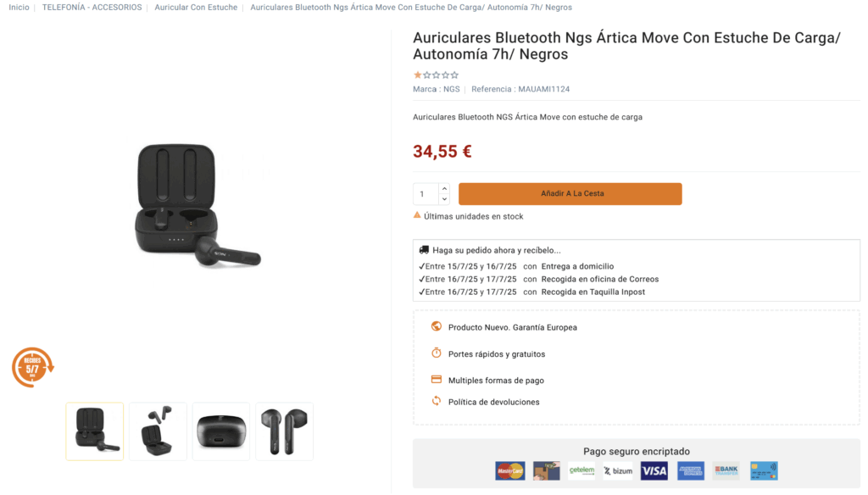The width and height of the screenshot is (868, 495).
Task: Click the American Express icon
Action: (x=691, y=471)
